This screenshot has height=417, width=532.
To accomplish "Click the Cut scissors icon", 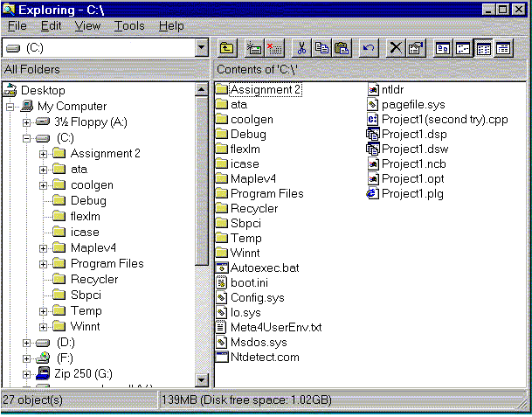I will coord(302,49).
